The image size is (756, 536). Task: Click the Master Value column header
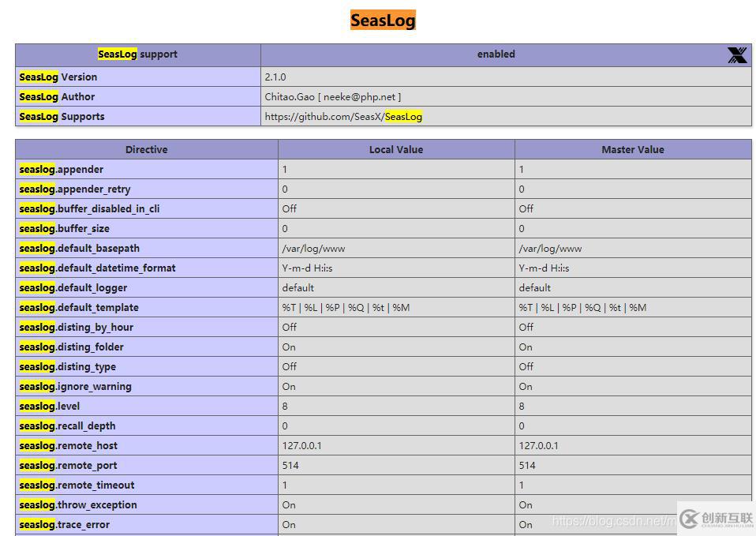pos(633,149)
